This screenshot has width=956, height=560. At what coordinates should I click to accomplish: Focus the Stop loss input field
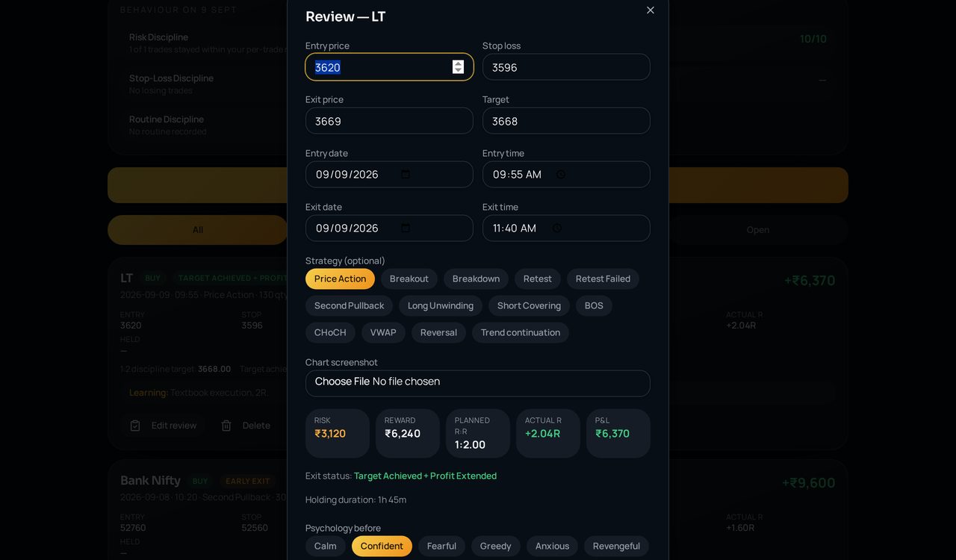[x=566, y=67]
